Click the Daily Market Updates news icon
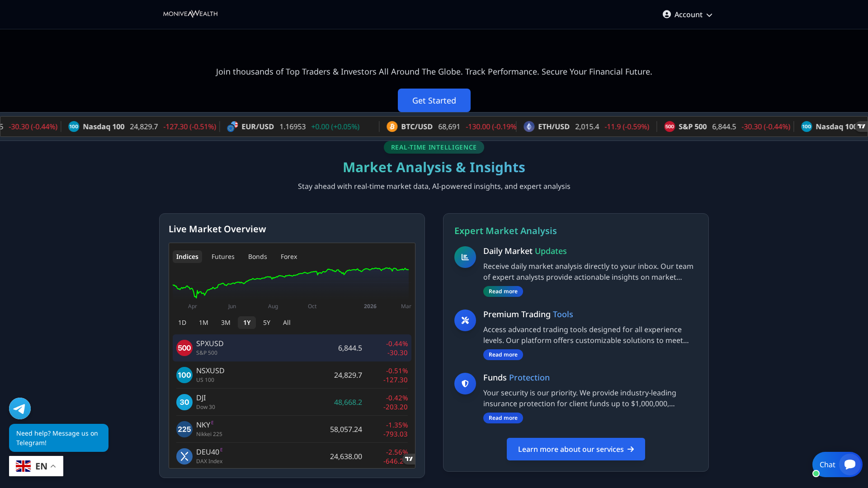 [x=464, y=257]
